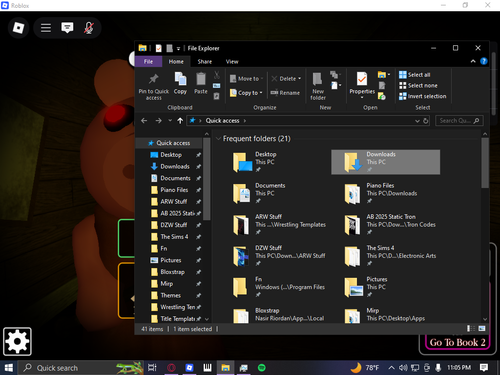Open the Delete dropdown arrow
The height and width of the screenshot is (375, 500).
point(300,79)
